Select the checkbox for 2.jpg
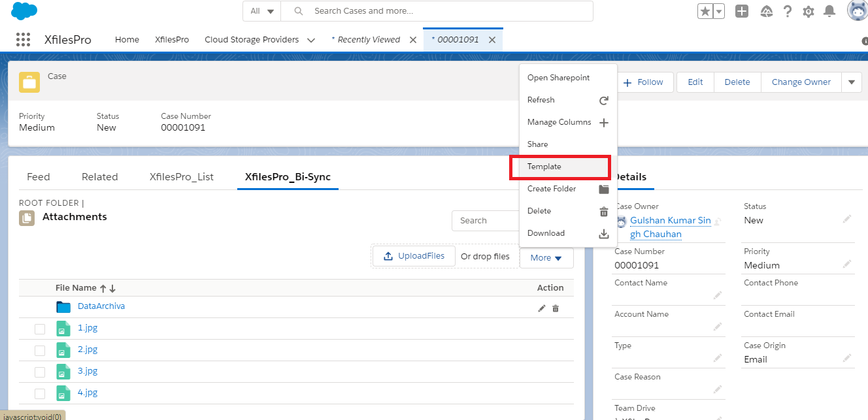 (x=40, y=351)
